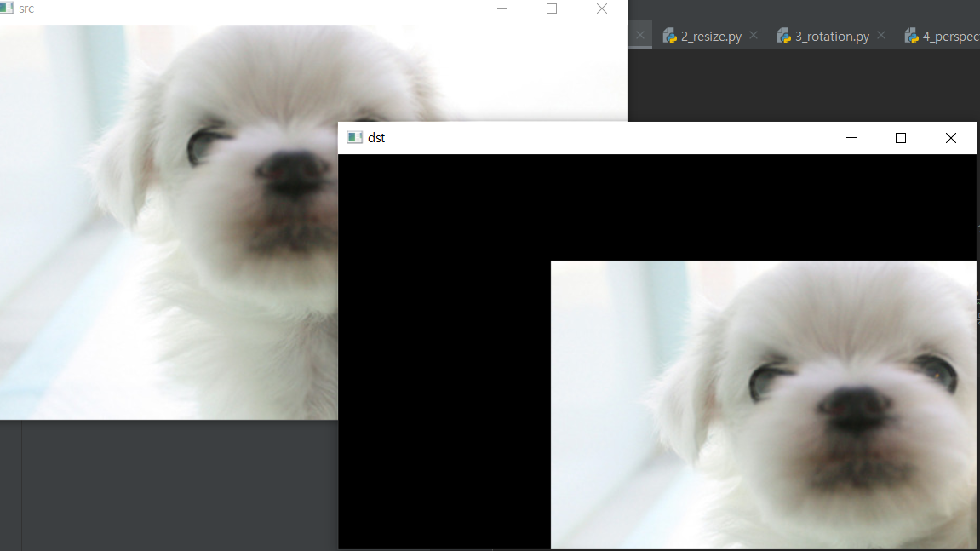Click the dst window app icon
This screenshot has width=980, height=551.
coord(354,138)
